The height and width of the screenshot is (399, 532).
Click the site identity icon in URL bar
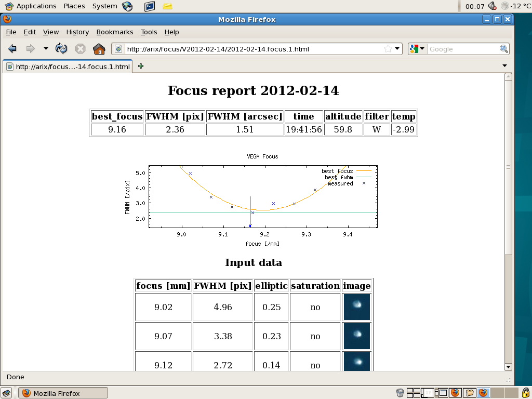118,49
